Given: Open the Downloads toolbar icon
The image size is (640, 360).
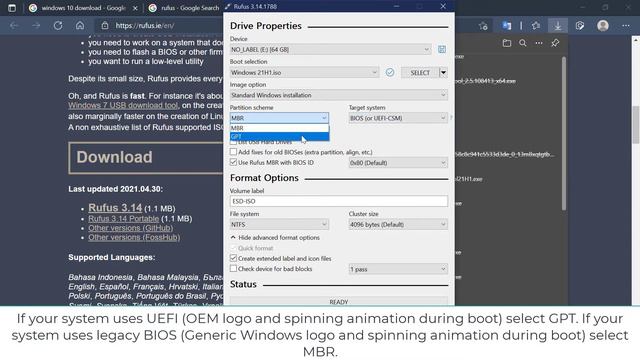Looking at the screenshot, I should tap(558, 26).
